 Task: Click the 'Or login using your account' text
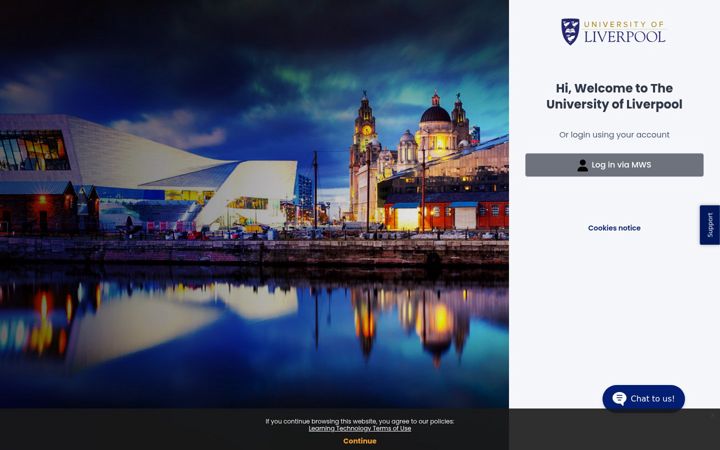[614, 135]
